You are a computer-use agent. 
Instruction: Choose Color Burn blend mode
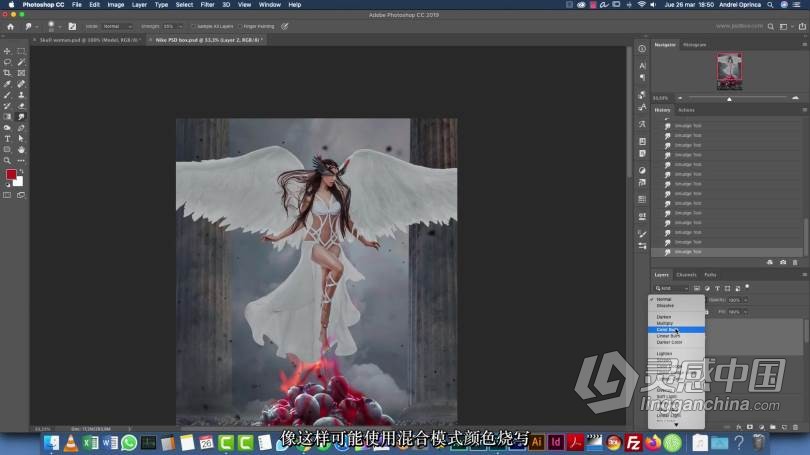(x=676, y=330)
